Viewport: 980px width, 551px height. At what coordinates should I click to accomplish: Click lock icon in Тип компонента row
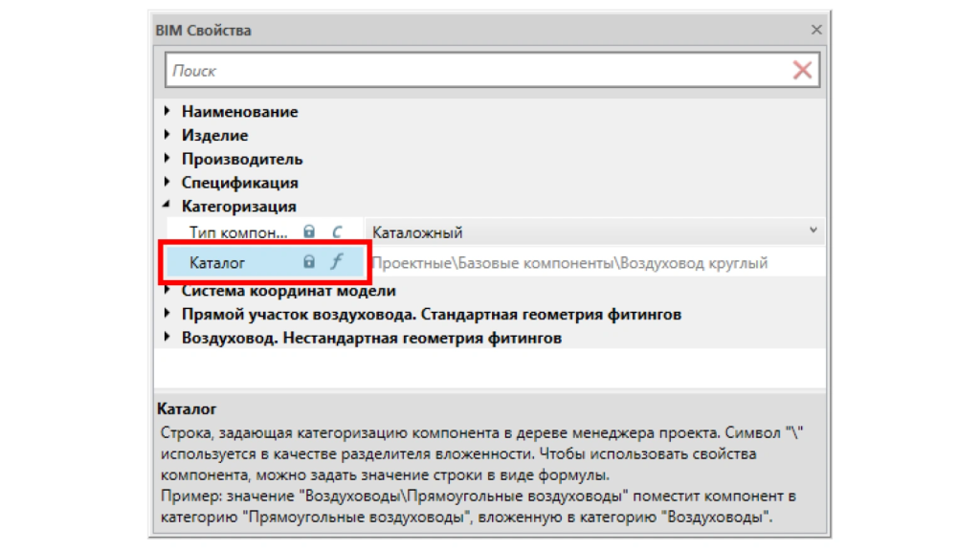point(309,231)
